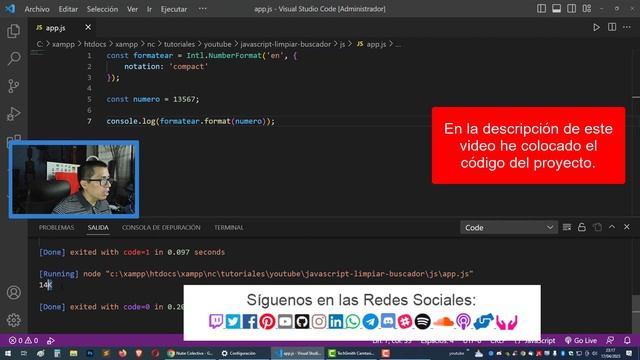Switch to the PROBLEMAS panel tab
640x360 pixels.
click(x=56, y=227)
